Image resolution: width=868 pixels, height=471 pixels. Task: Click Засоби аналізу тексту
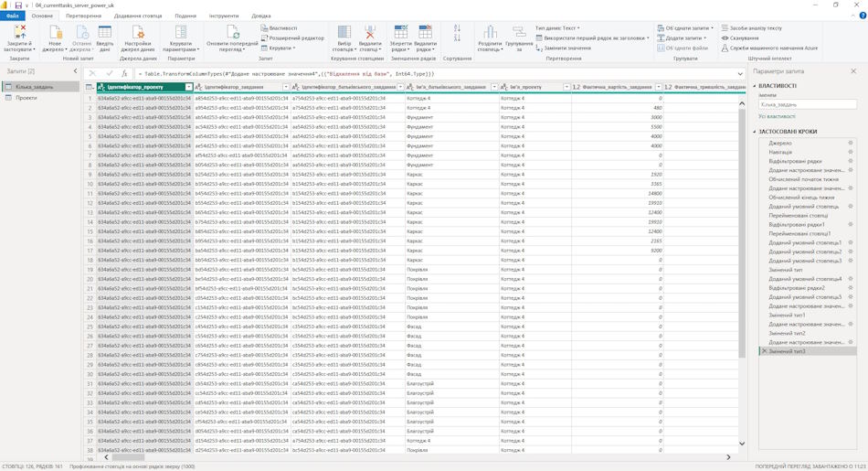tap(751, 27)
